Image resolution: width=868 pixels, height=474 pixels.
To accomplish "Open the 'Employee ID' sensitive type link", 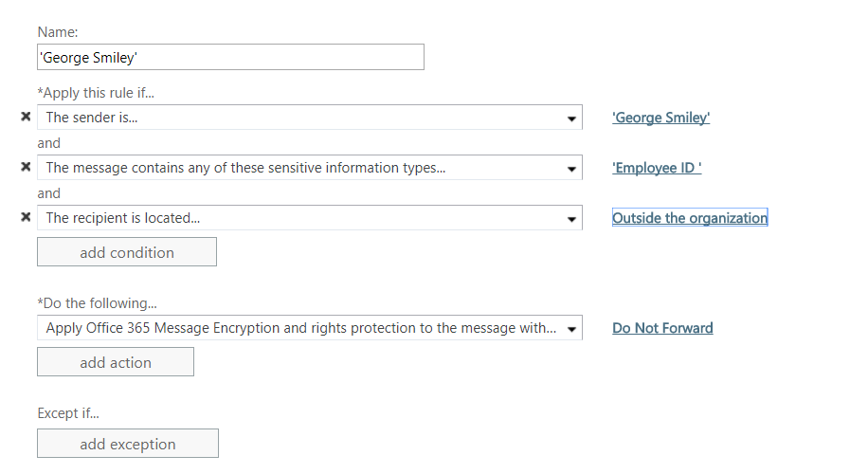I will coord(657,168).
